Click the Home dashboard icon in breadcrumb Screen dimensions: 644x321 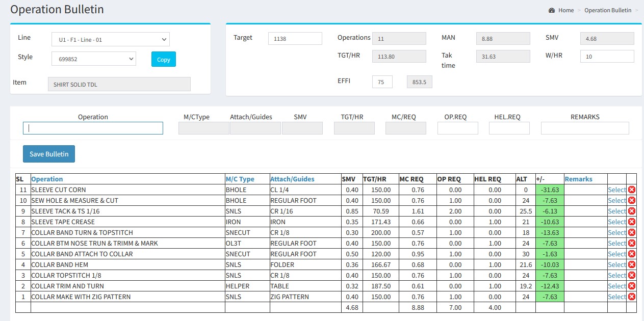pos(552,10)
